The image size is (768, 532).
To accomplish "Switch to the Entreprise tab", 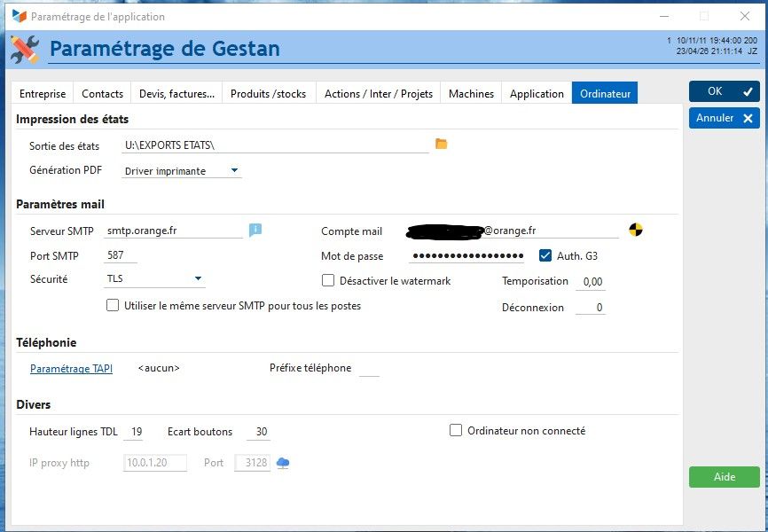I will [x=41, y=92].
